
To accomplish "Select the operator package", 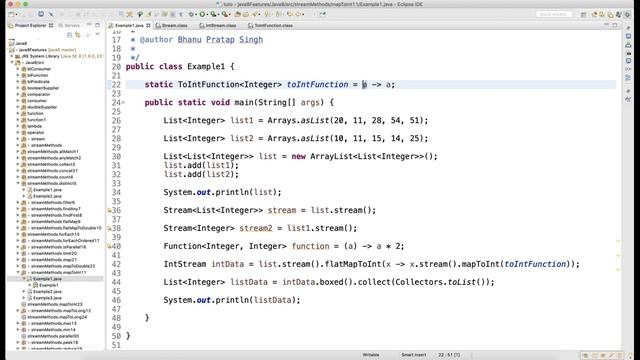I will tap(35, 132).
